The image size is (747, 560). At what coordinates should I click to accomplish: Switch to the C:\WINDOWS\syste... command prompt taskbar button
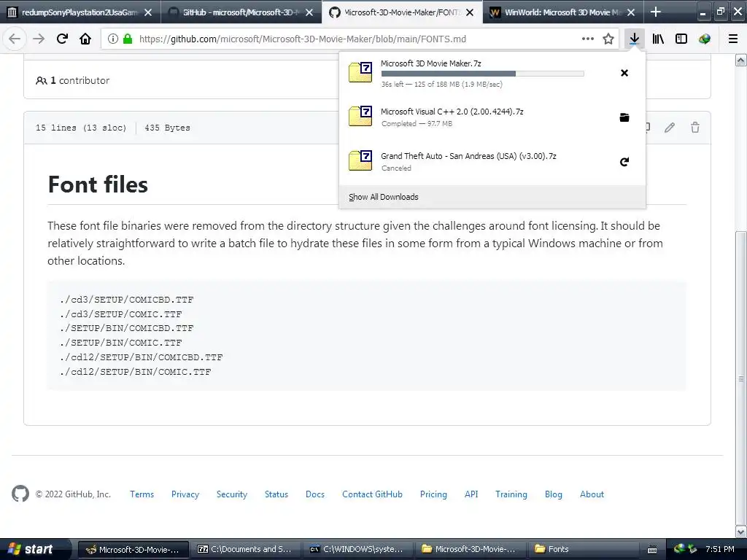358,549
